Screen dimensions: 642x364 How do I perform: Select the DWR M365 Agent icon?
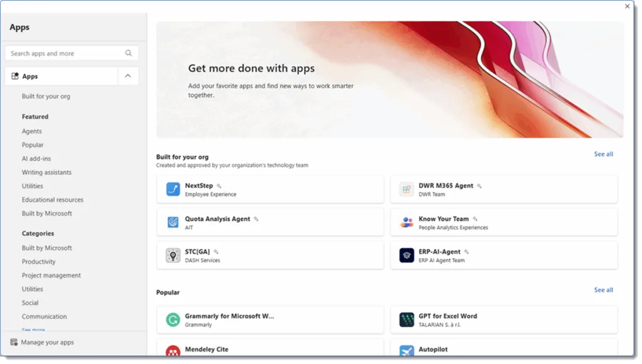click(x=406, y=188)
